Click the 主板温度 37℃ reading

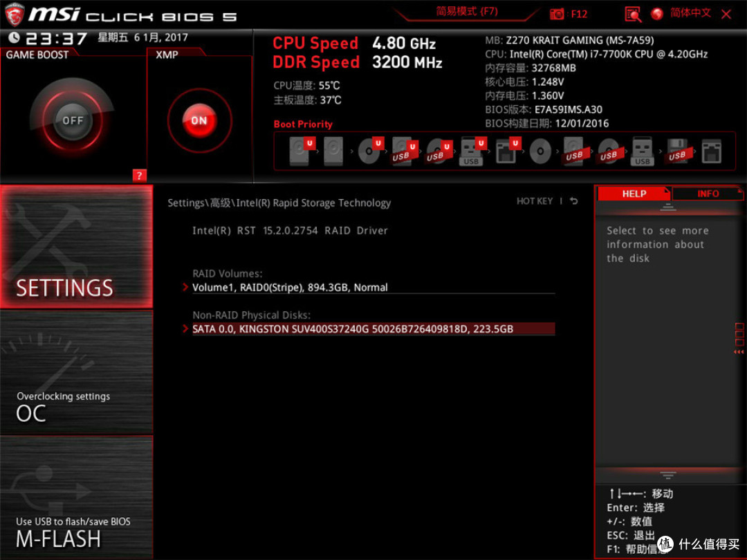point(307,100)
